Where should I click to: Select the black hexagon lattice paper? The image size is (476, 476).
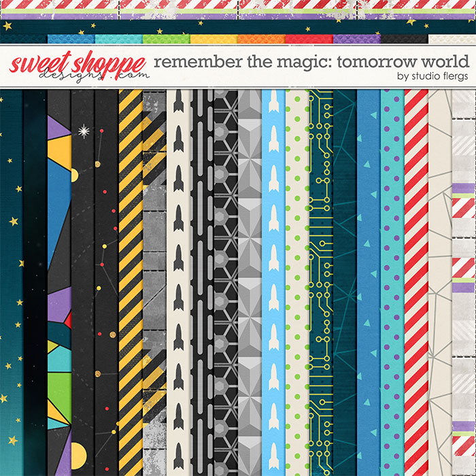tap(226, 283)
